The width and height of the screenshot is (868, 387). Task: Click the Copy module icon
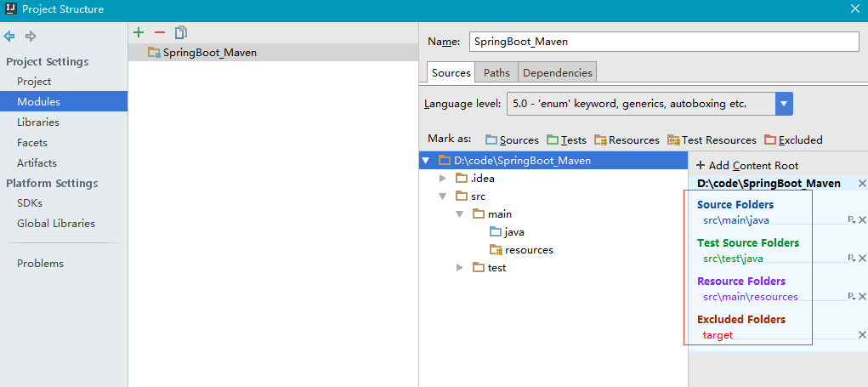coord(181,33)
